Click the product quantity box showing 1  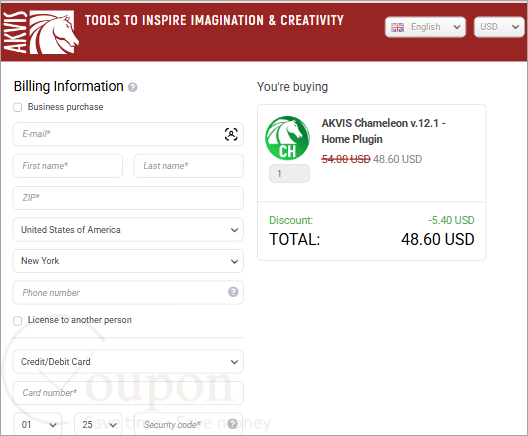(x=290, y=174)
